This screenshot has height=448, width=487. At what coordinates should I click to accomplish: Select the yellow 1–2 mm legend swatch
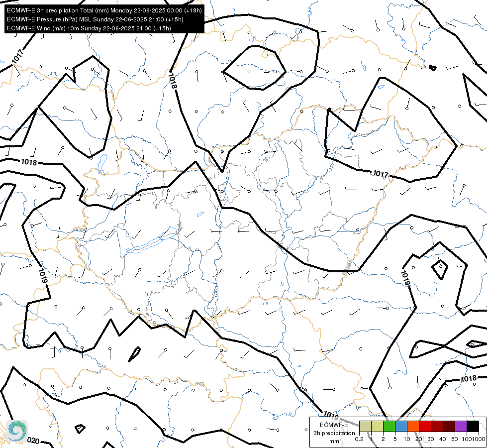pyautogui.click(x=377, y=427)
